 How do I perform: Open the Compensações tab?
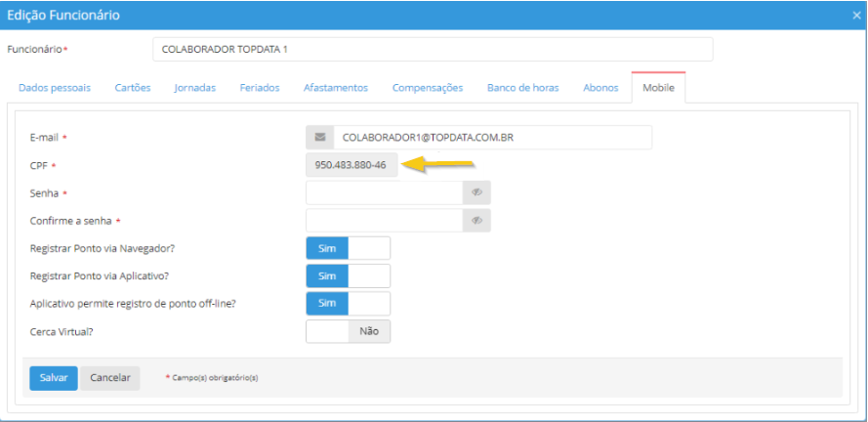point(428,88)
